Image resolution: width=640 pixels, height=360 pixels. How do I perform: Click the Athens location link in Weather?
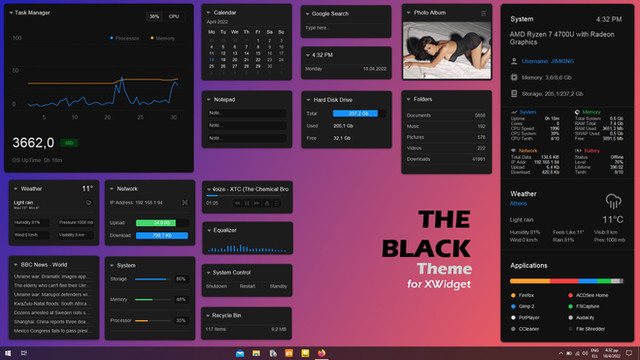[x=518, y=204]
